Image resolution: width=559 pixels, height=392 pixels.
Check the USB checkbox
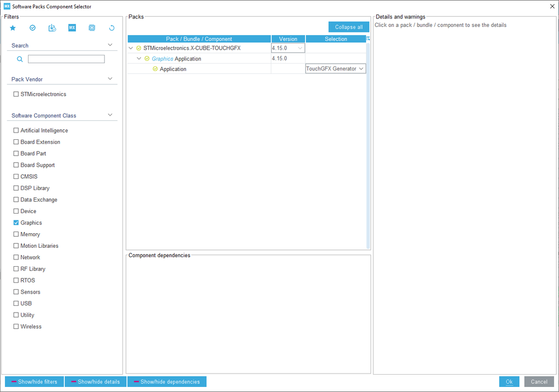[x=16, y=303]
